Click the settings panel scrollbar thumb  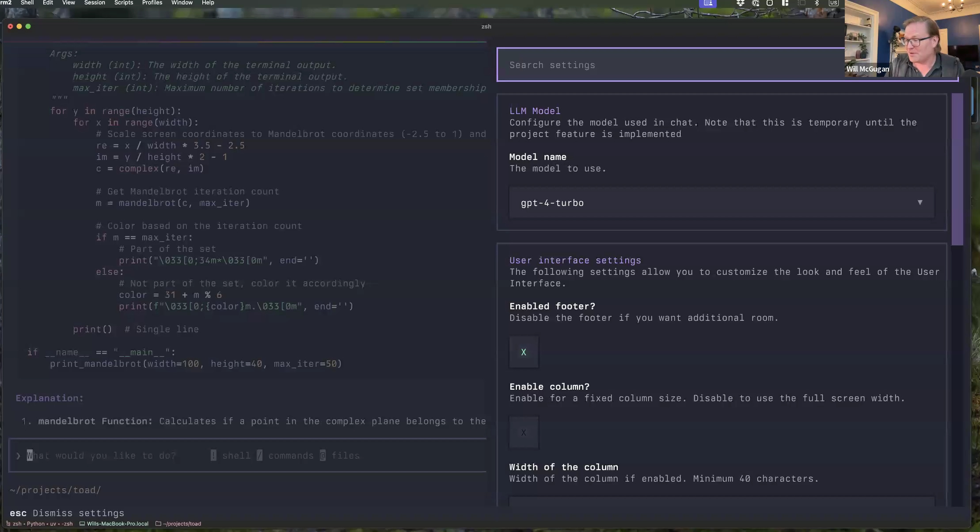(x=957, y=169)
